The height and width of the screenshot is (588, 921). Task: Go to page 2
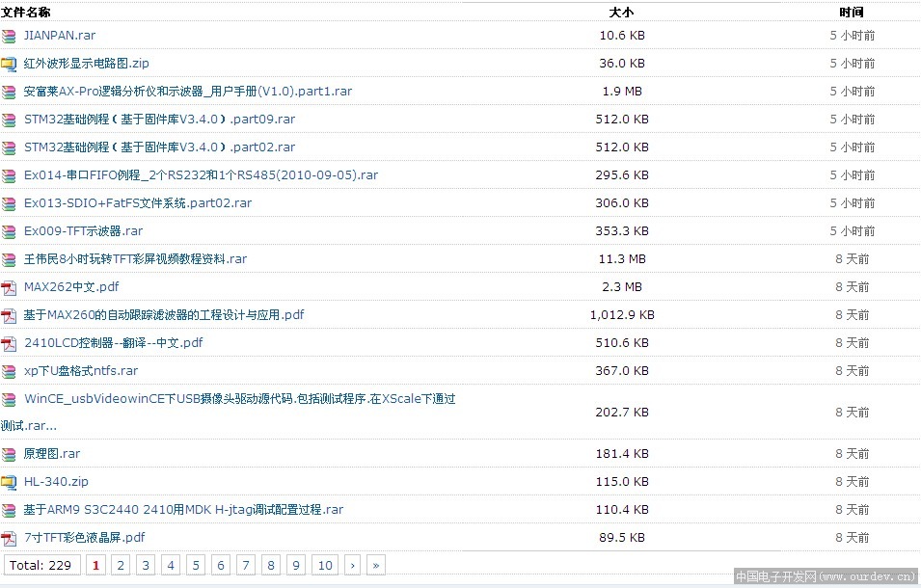pos(121,565)
